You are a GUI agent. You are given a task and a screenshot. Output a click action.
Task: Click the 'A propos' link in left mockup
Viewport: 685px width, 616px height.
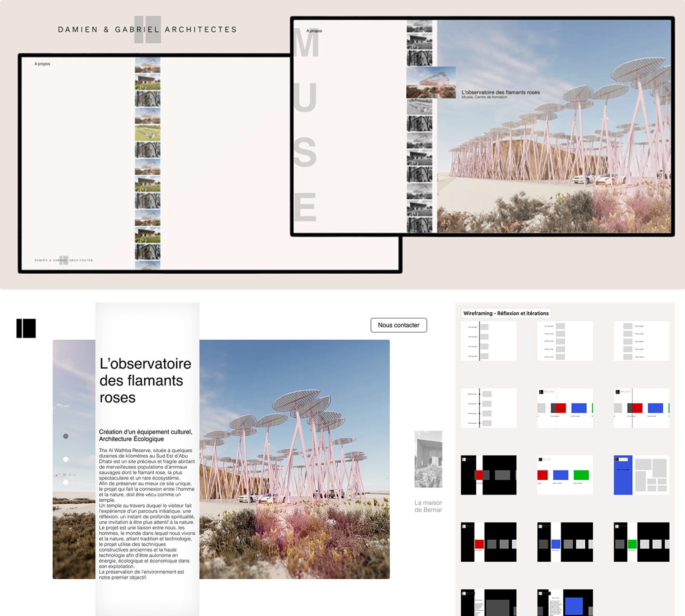[42, 64]
